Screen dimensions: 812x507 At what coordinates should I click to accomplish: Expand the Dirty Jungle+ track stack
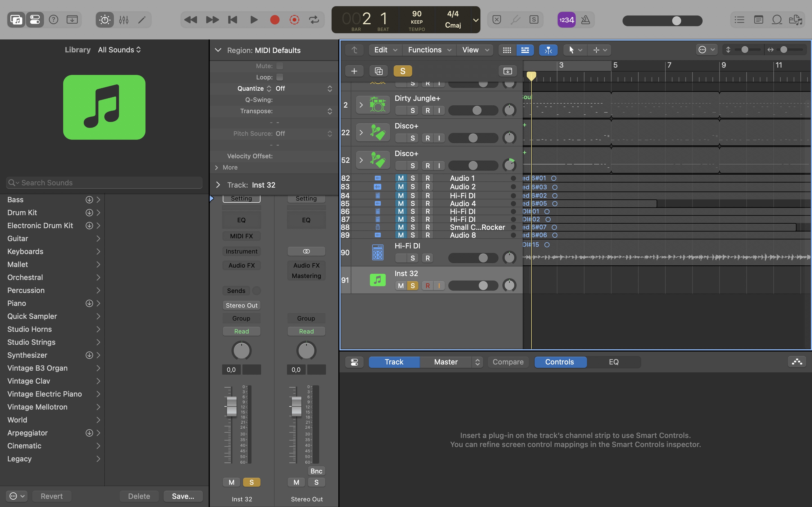pyautogui.click(x=361, y=104)
